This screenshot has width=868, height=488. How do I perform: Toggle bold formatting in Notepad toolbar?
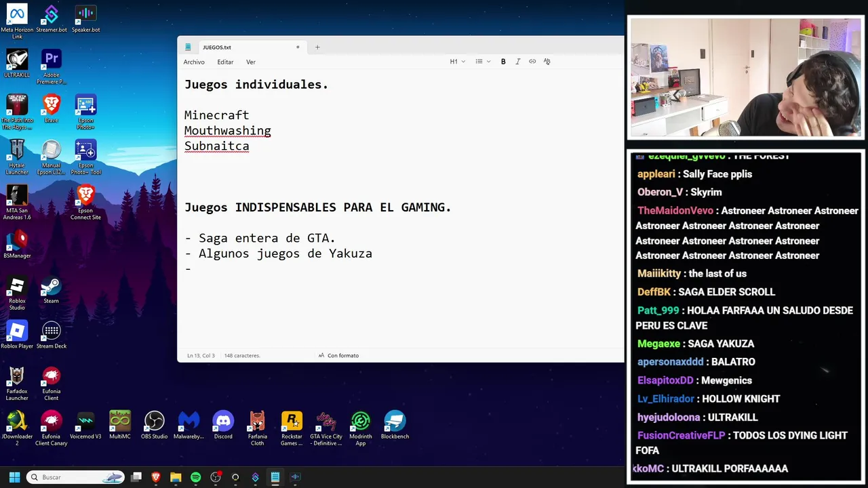503,62
